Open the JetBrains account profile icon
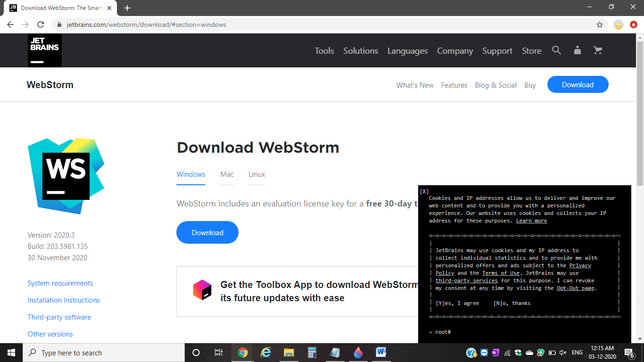This screenshot has width=644, height=362. 578,50
